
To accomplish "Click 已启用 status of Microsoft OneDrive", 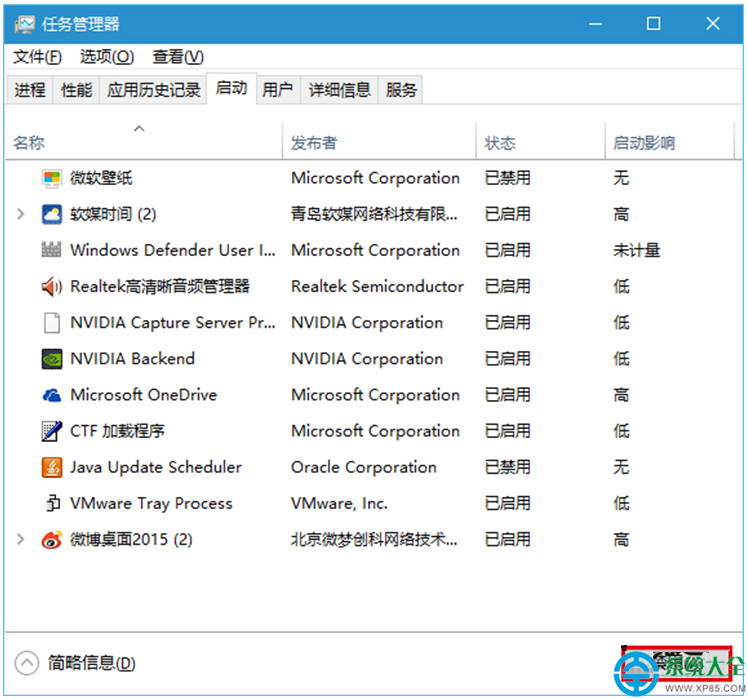I will click(508, 395).
